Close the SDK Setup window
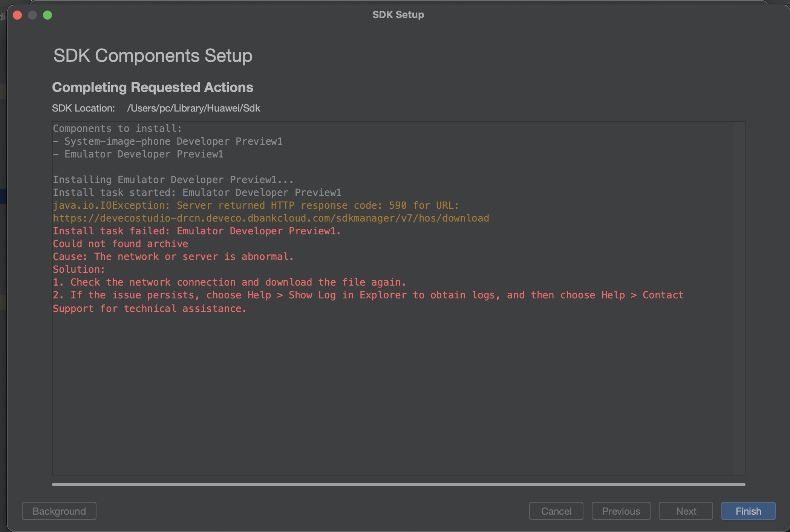This screenshot has height=532, width=790. click(x=17, y=15)
